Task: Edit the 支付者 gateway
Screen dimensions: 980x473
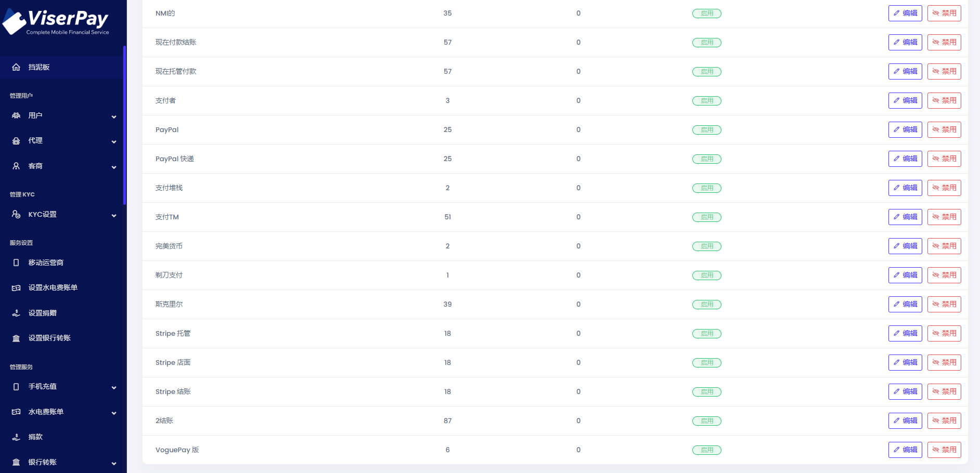Action: tap(905, 100)
